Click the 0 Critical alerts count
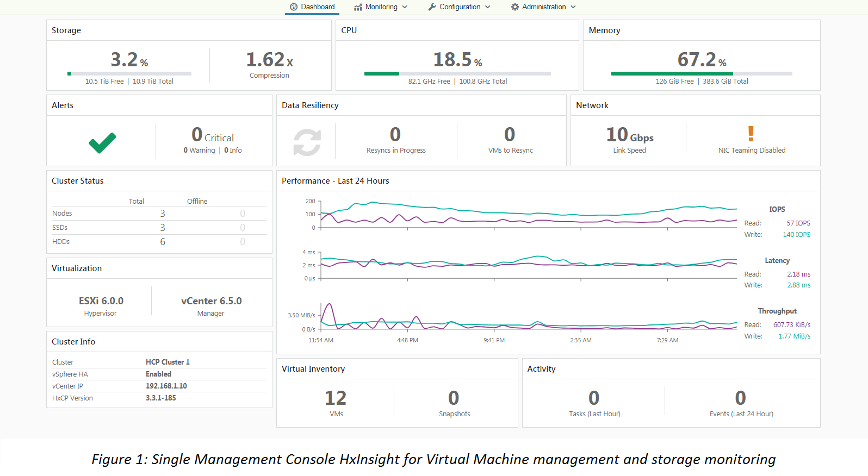Screen dimensions: 868x476 [x=212, y=135]
